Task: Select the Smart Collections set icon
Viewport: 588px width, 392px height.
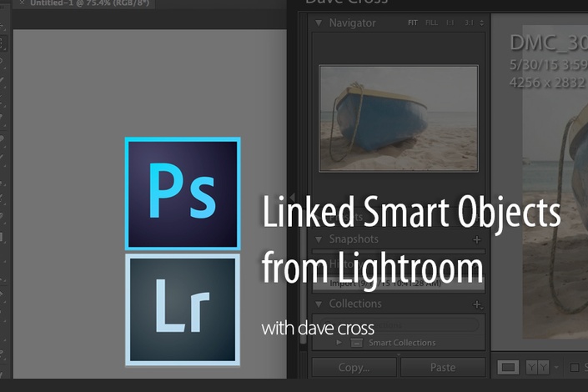Action: (357, 343)
